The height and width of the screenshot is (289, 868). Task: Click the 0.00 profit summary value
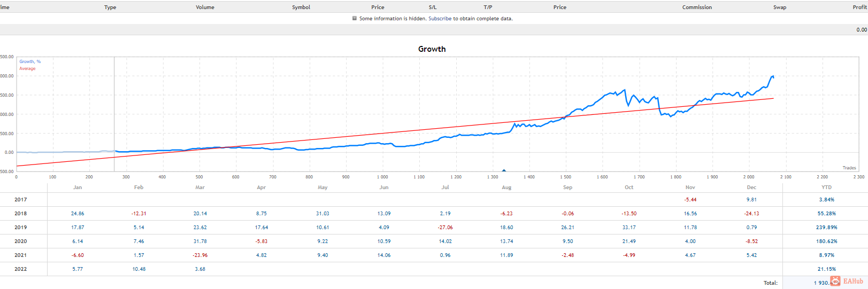[x=862, y=30]
